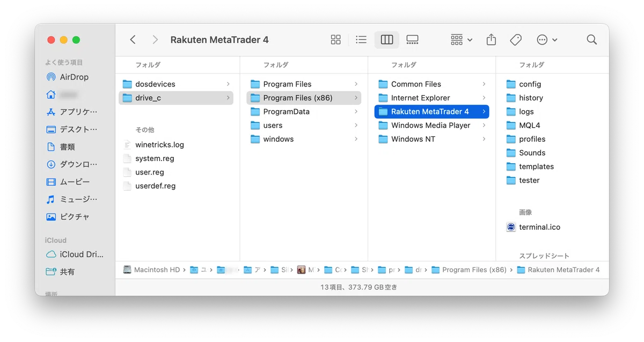Screen dimensions: 644x342
Task: Open Movies (ムービー) in sidebar
Action: tap(68, 182)
